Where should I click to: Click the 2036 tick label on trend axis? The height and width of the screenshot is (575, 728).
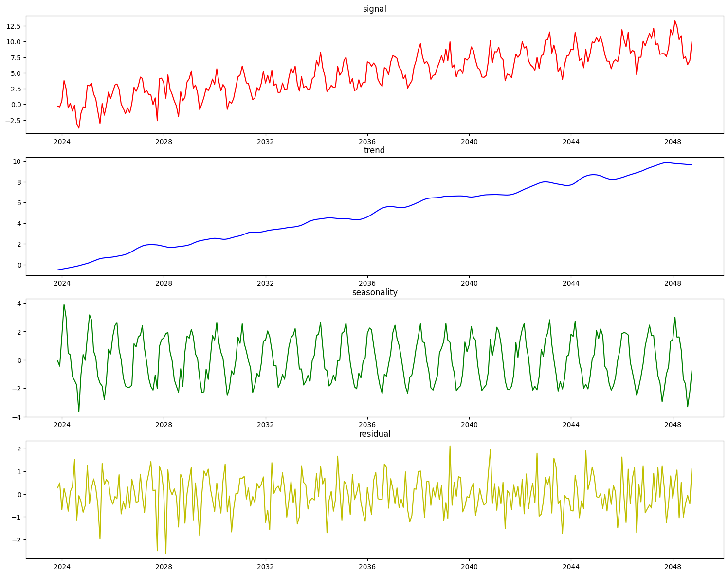[x=368, y=282]
